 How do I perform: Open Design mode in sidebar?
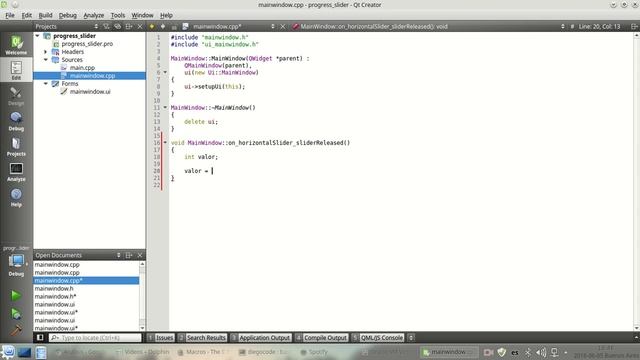(16, 96)
